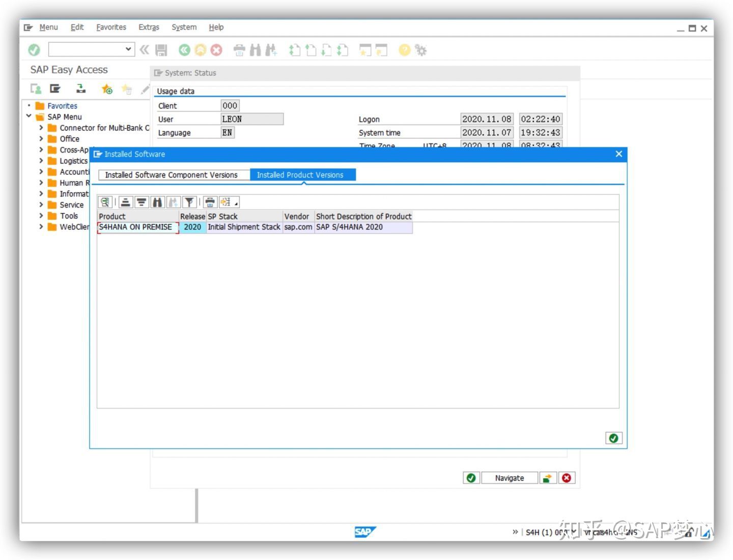
Task: Click the Last Page icon
Action: click(343, 50)
